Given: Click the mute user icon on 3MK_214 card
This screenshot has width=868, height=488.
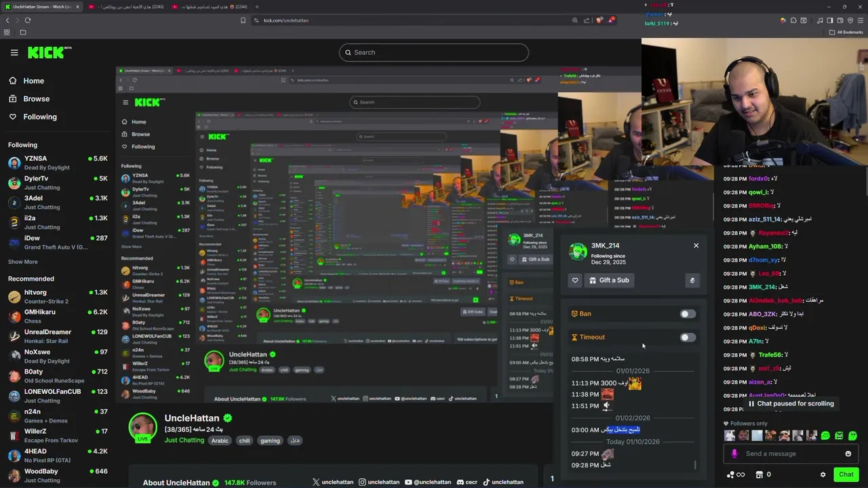Looking at the screenshot, I should (692, 280).
